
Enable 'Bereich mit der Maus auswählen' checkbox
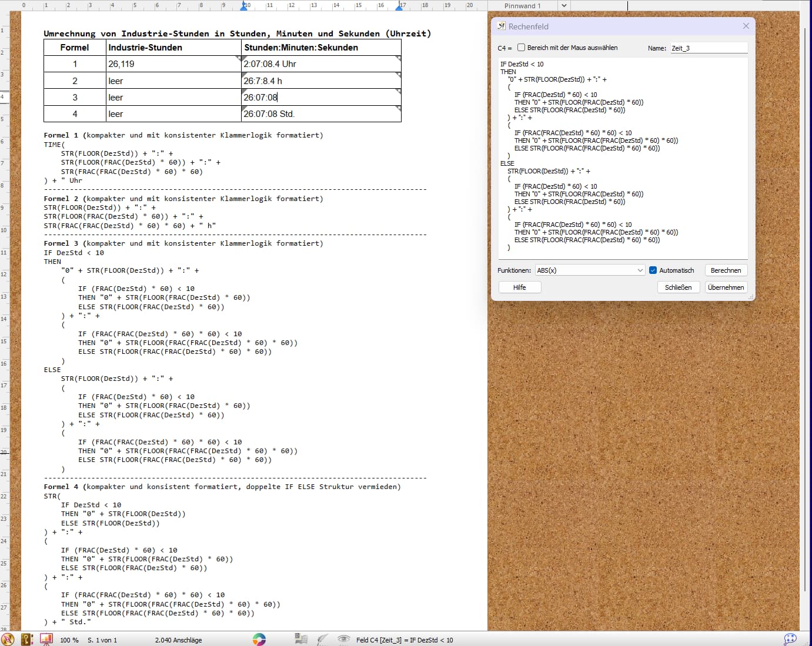[x=521, y=48]
